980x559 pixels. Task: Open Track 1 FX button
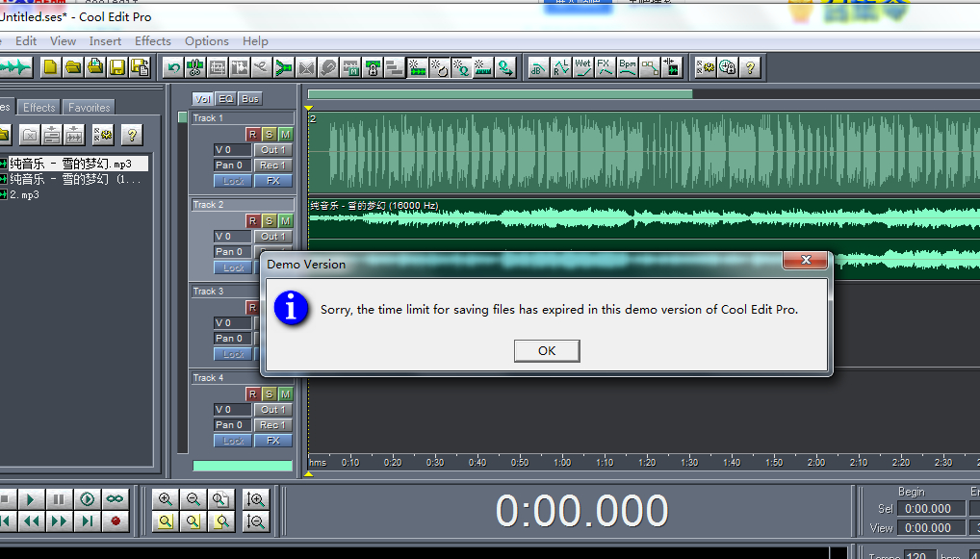273,181
